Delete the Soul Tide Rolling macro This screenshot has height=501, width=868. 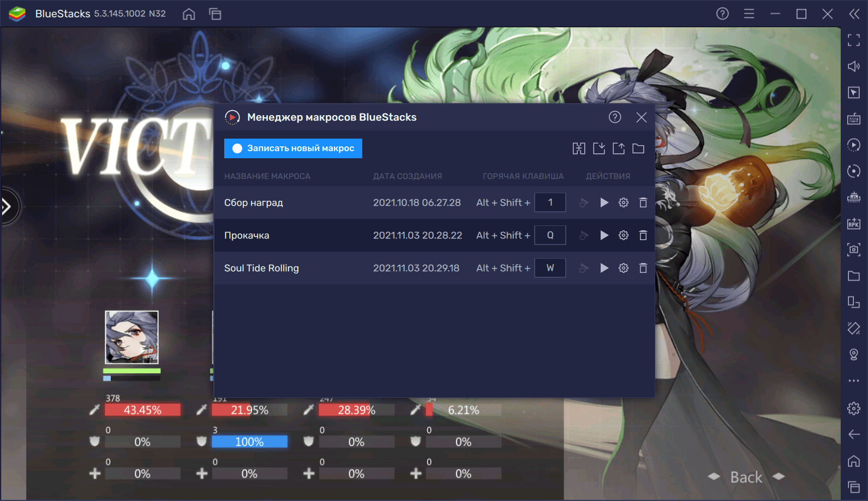pyautogui.click(x=643, y=268)
